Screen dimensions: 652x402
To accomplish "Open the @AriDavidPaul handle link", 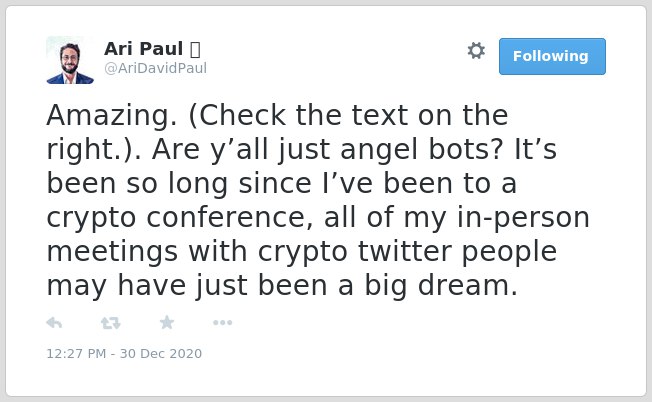I will tap(155, 68).
